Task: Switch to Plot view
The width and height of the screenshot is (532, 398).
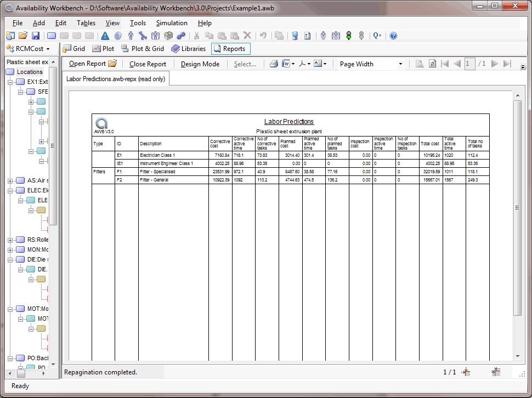Action: tap(103, 49)
